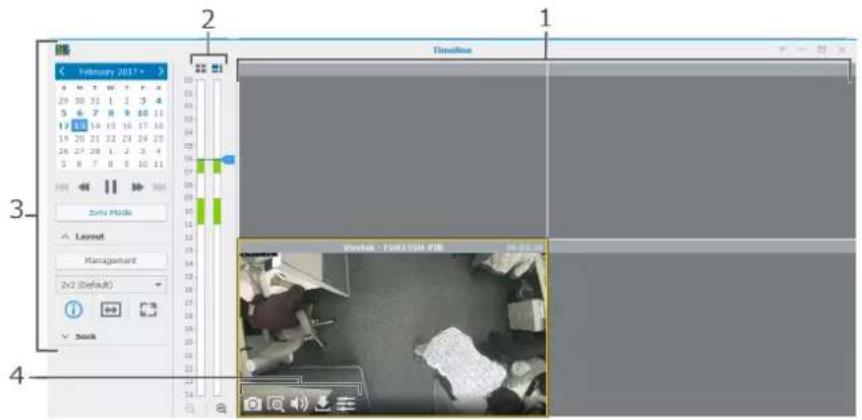Select the empty top-left camera pane
The image size is (862, 420).
[x=393, y=150]
